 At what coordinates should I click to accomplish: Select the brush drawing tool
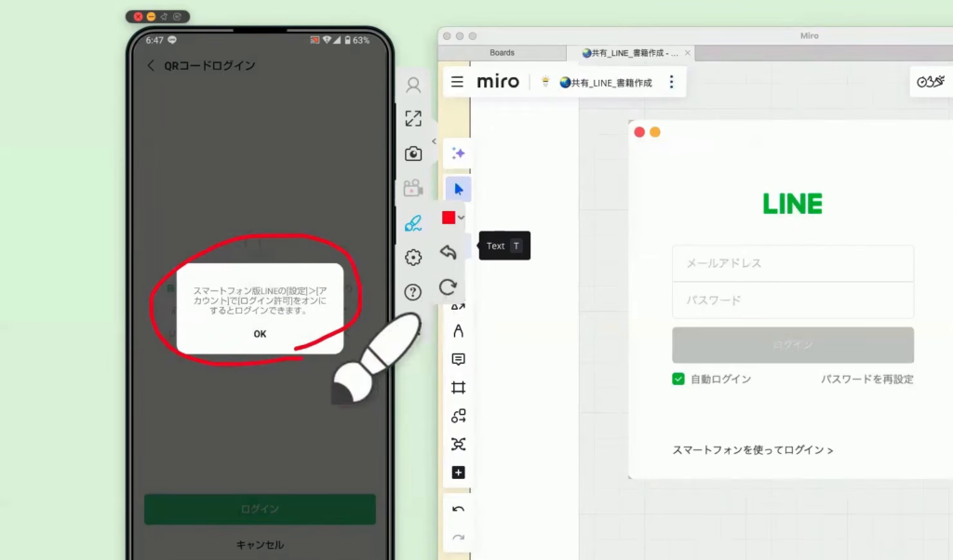(x=413, y=223)
